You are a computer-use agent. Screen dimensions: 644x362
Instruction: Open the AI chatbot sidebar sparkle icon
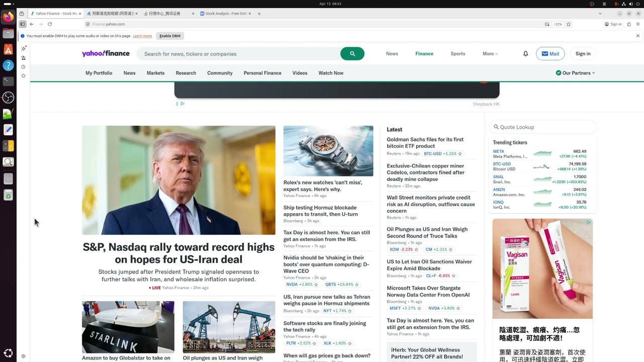pyautogui.click(x=23, y=48)
